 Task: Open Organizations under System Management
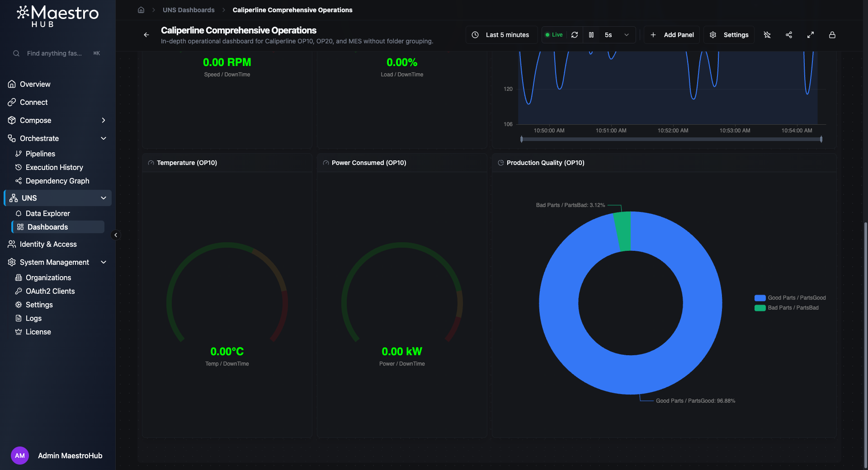[47, 277]
